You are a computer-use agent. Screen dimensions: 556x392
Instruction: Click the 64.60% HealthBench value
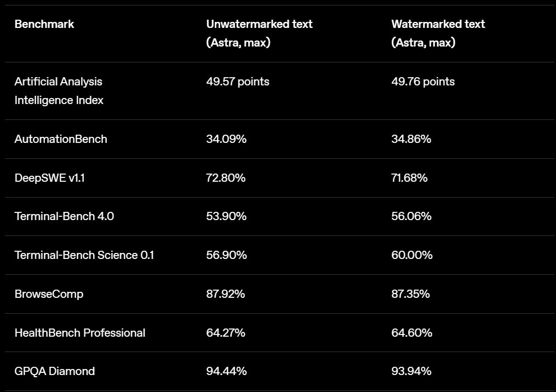click(412, 333)
